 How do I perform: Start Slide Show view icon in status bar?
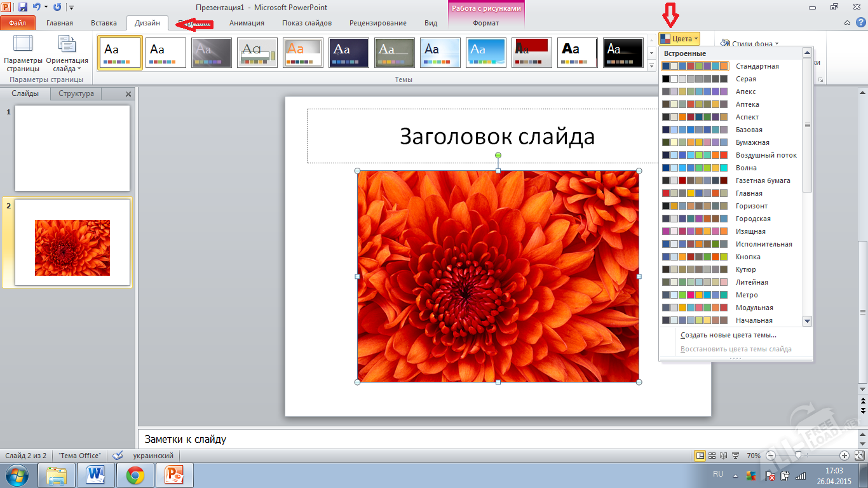pos(735,456)
